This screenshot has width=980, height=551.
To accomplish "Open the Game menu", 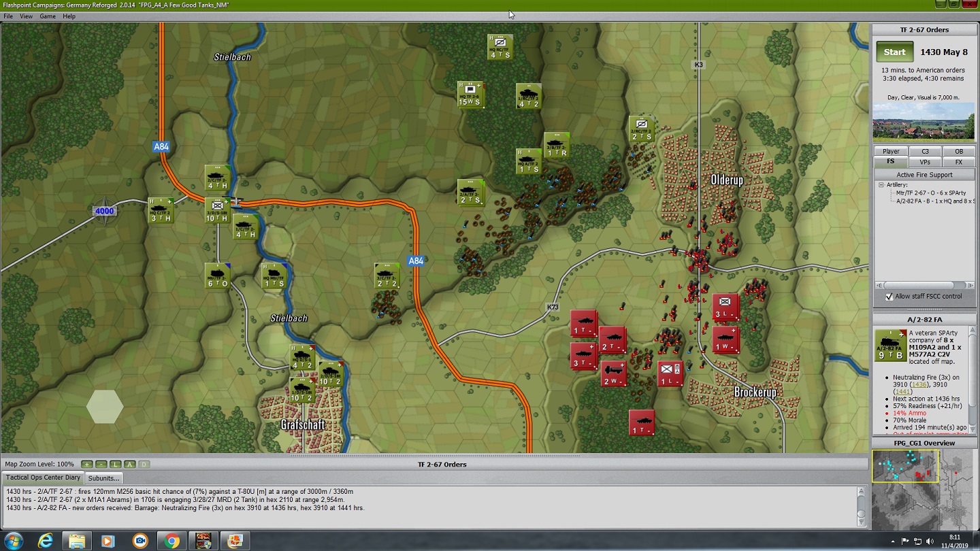I will tap(48, 16).
